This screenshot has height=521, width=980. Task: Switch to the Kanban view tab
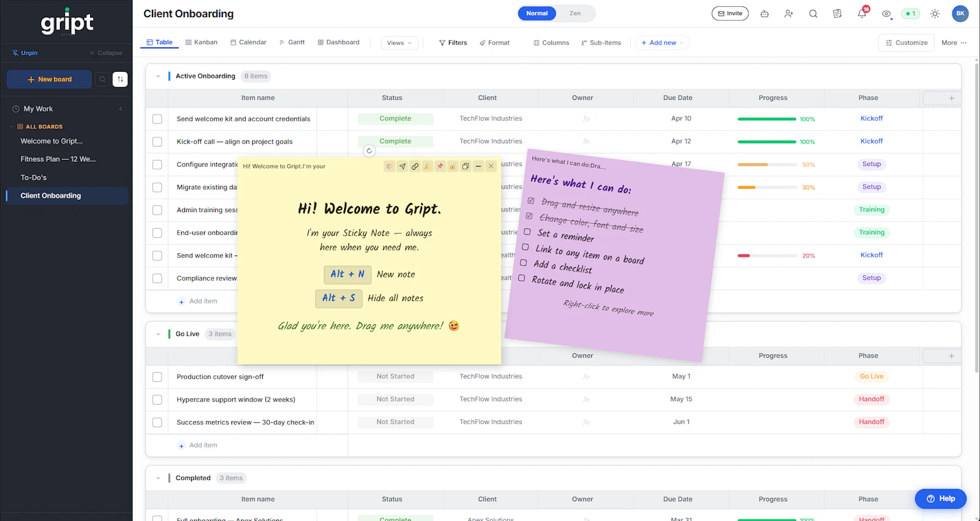coord(201,42)
